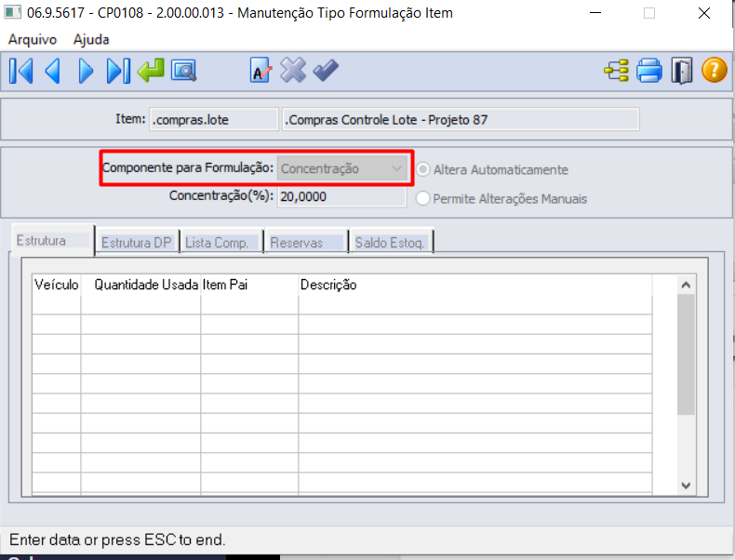Switch to the Reservas tab
Image resolution: width=735 pixels, height=560 pixels.
(306, 242)
